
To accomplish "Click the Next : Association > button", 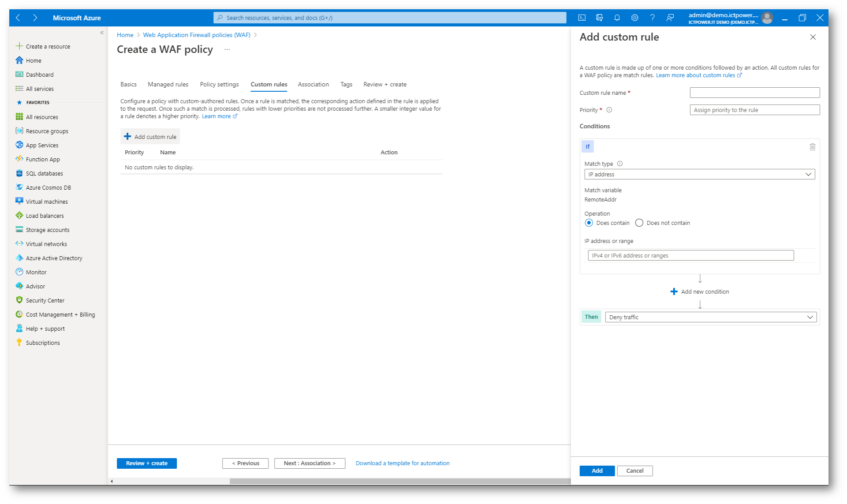I will coord(310,463).
